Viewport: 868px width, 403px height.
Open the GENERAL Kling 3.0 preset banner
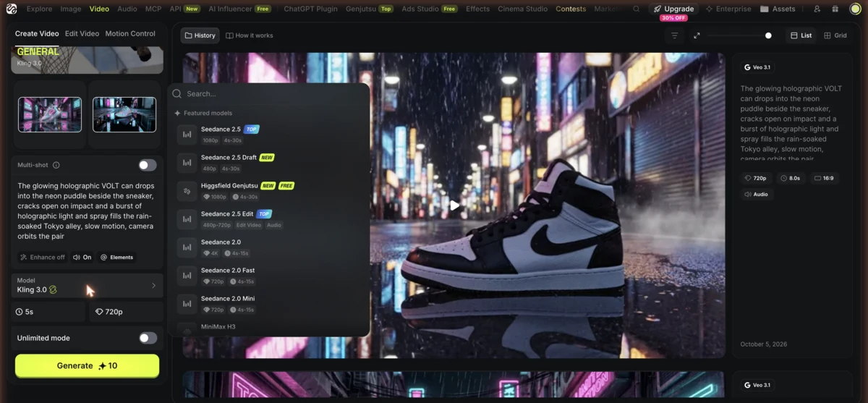87,59
